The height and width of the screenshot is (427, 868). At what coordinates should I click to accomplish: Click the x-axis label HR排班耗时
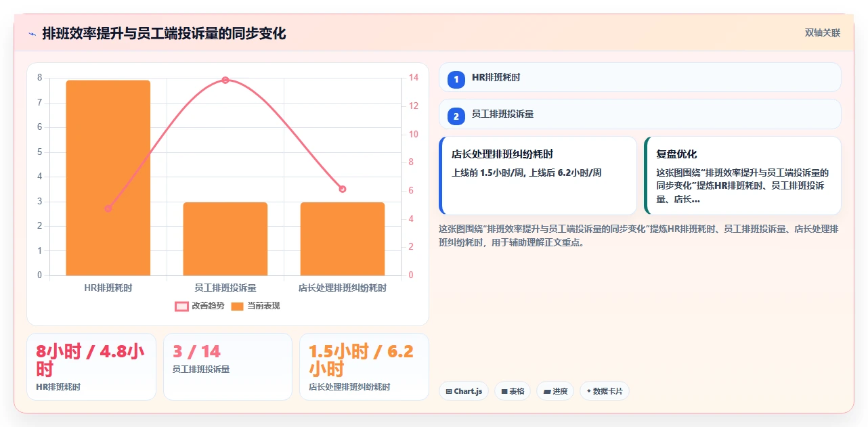(x=108, y=288)
